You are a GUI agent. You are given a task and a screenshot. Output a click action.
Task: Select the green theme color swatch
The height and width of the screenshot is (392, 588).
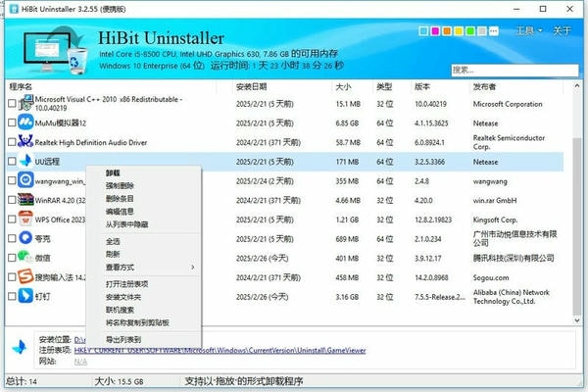pos(469,31)
